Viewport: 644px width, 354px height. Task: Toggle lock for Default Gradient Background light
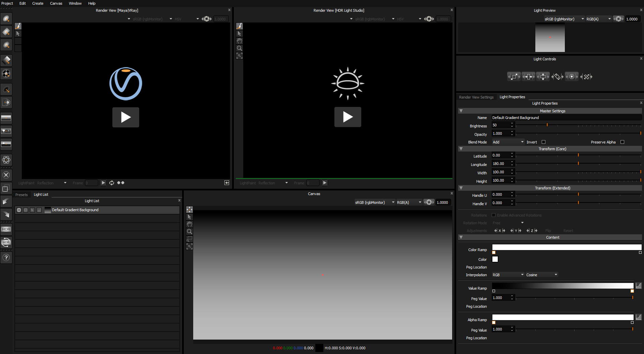point(39,210)
